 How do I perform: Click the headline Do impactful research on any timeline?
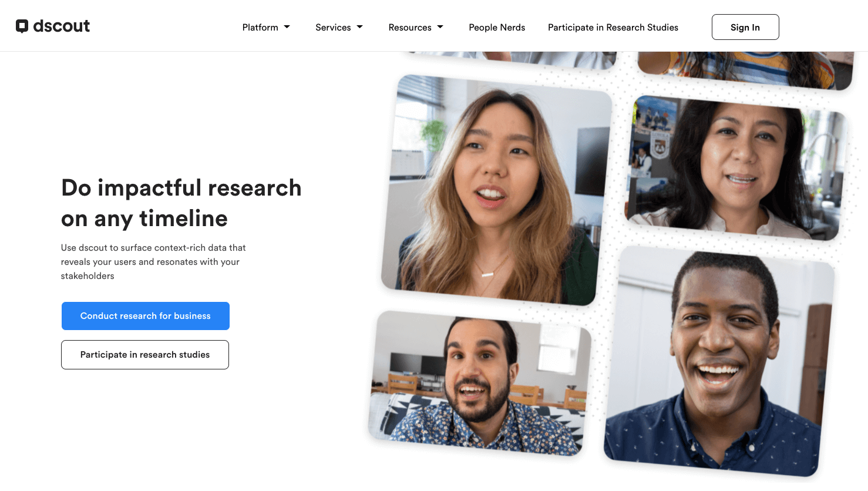click(181, 203)
